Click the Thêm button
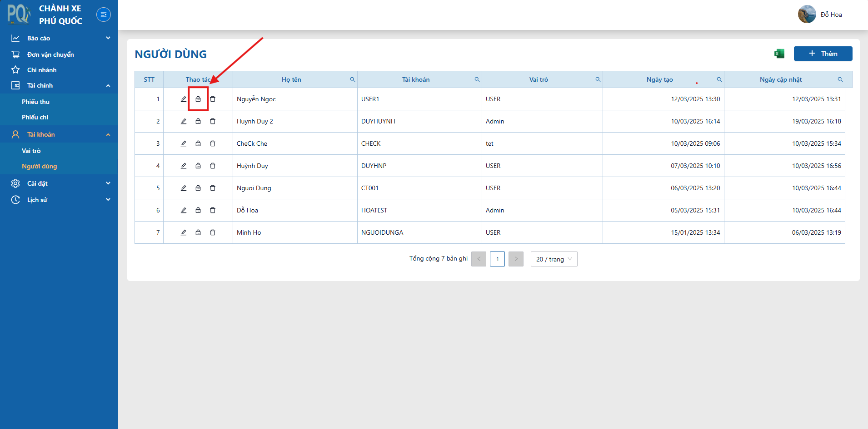This screenshot has width=868, height=429. click(823, 54)
